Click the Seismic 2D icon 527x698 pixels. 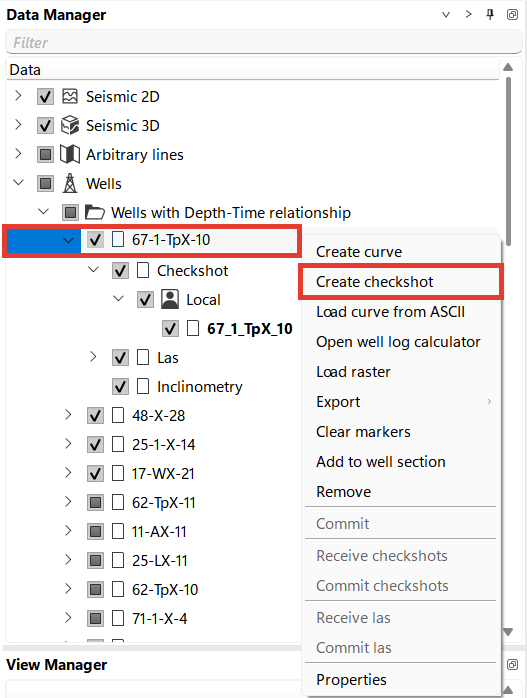(70, 96)
